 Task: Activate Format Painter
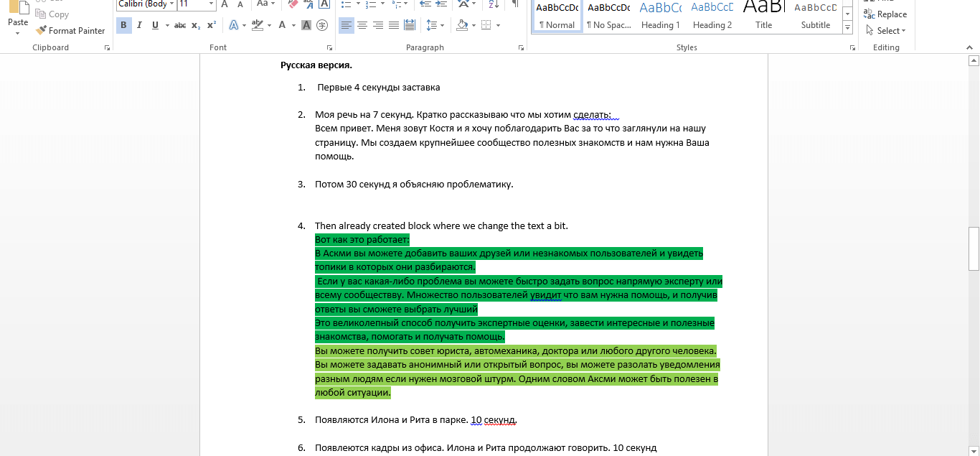pyautogui.click(x=70, y=31)
